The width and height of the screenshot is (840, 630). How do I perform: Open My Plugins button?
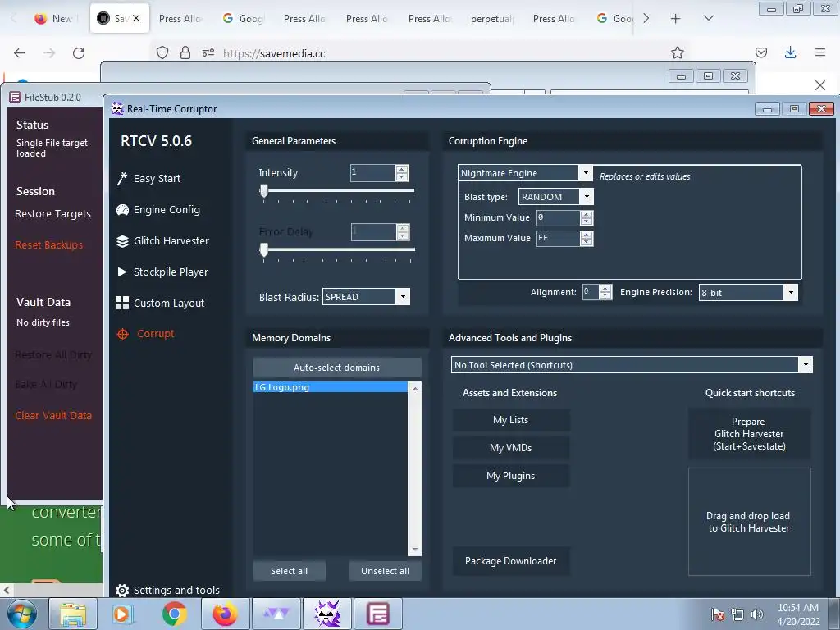pyautogui.click(x=510, y=476)
